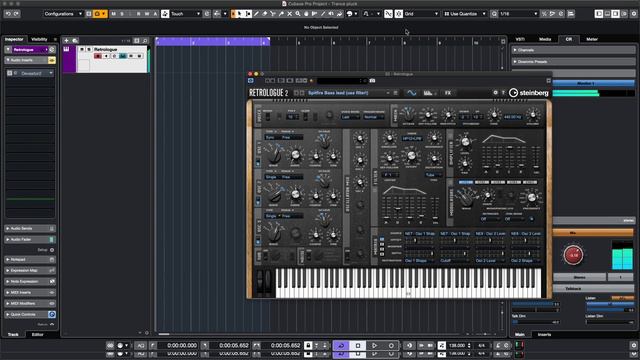Viewport: 640px width, 360px height.
Task: Click the Retrologue on-screen piano keyboard
Action: 409,283
